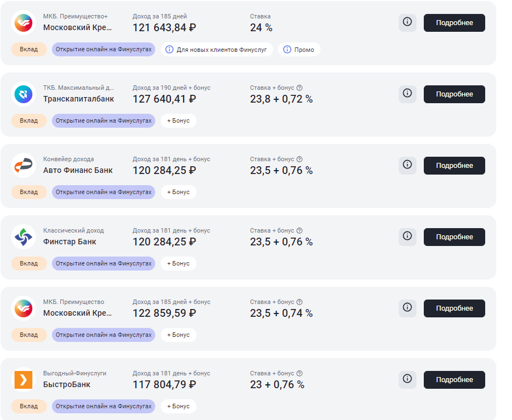Click question mark next to БыстроБанк Ставка + бонус
The image size is (512, 420).
[x=299, y=373]
